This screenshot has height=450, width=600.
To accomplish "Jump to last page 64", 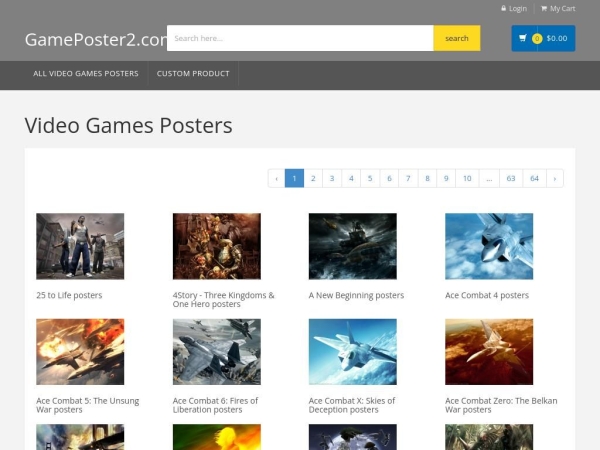I will pyautogui.click(x=534, y=178).
